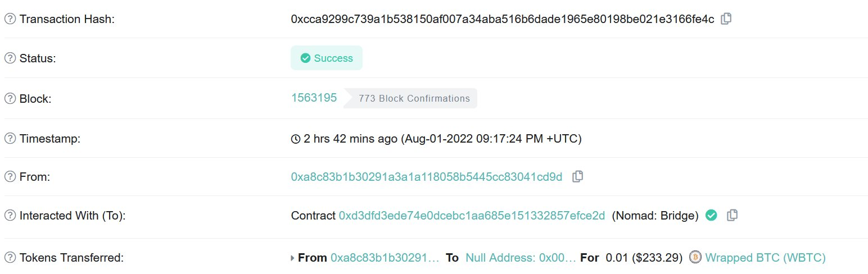The width and height of the screenshot is (868, 274).
Task: Copy the transaction hash to clipboard
Action: click(x=726, y=19)
